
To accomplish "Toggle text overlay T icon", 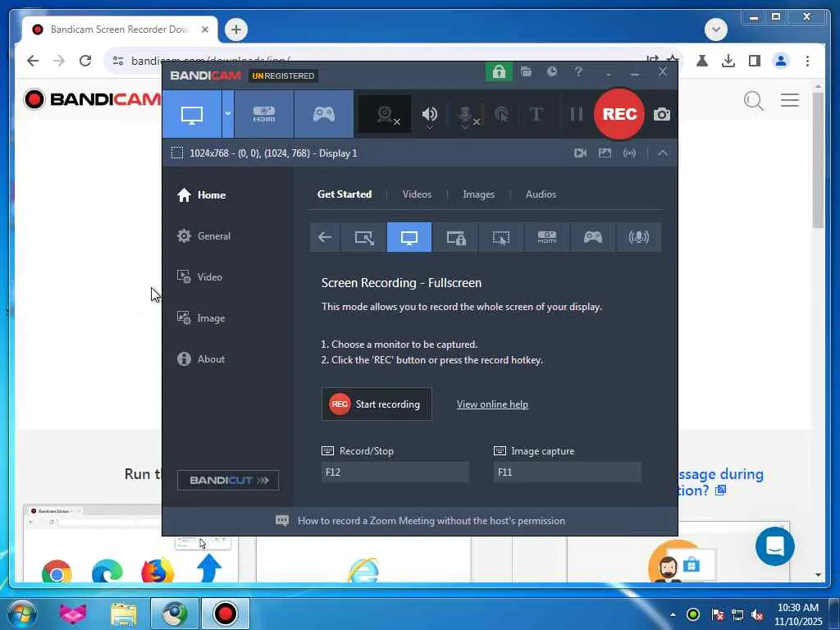I will 536,114.
